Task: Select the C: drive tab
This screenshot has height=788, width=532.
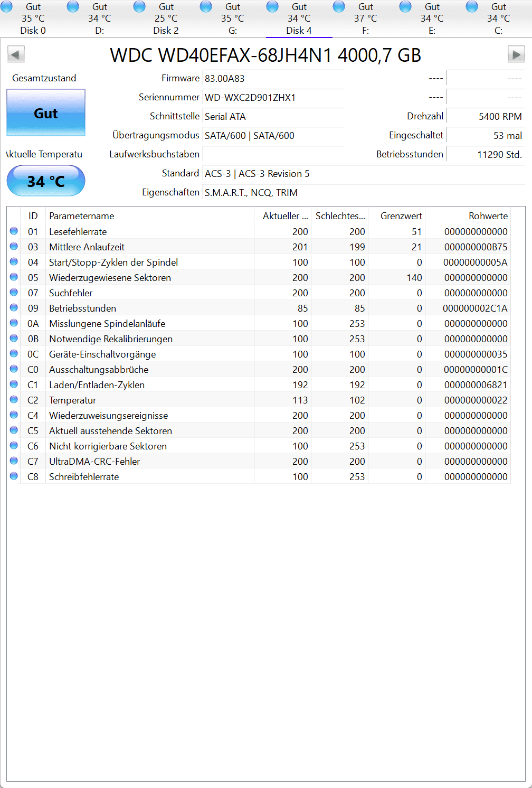Action: (499, 18)
